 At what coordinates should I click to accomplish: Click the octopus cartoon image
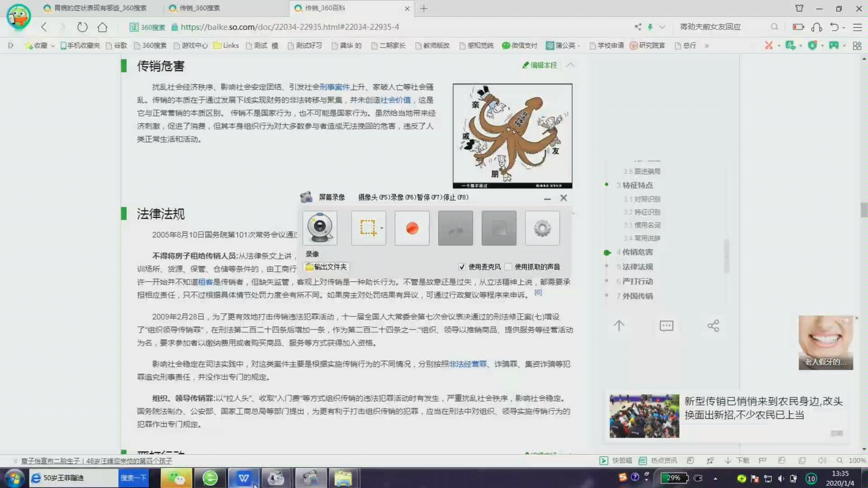point(512,136)
